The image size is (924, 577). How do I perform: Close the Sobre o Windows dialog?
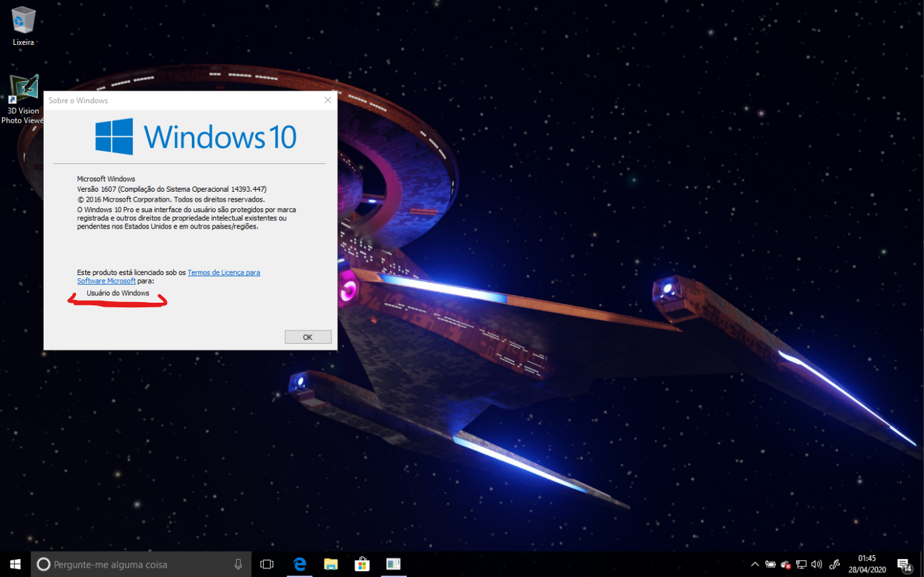[327, 100]
